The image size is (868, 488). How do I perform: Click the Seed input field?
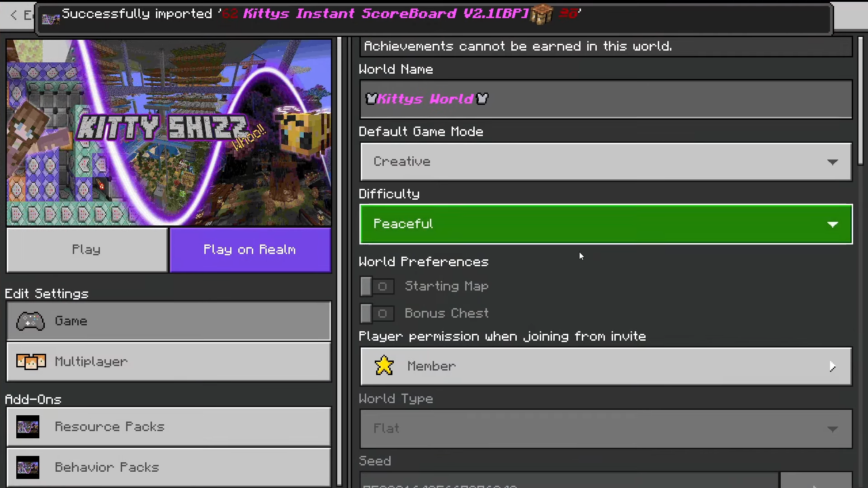point(569,480)
